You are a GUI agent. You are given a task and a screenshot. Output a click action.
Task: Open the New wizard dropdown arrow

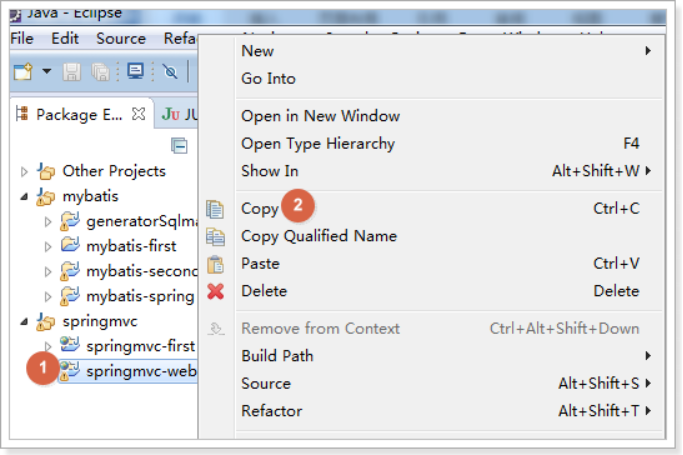(x=47, y=71)
